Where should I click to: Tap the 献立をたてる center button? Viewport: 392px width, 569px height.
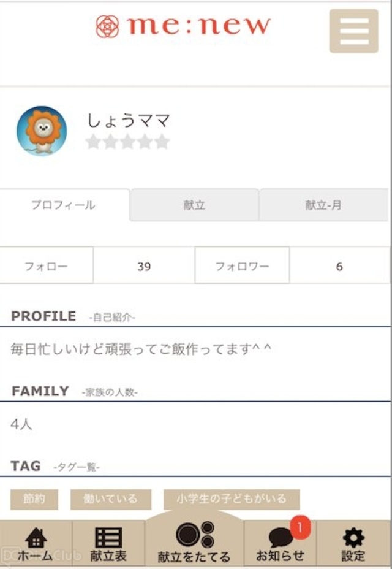point(194,542)
